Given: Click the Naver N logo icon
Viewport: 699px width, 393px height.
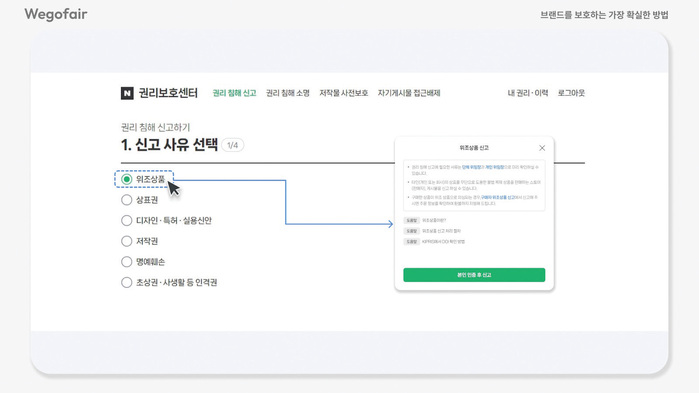Looking at the screenshot, I should pos(127,93).
